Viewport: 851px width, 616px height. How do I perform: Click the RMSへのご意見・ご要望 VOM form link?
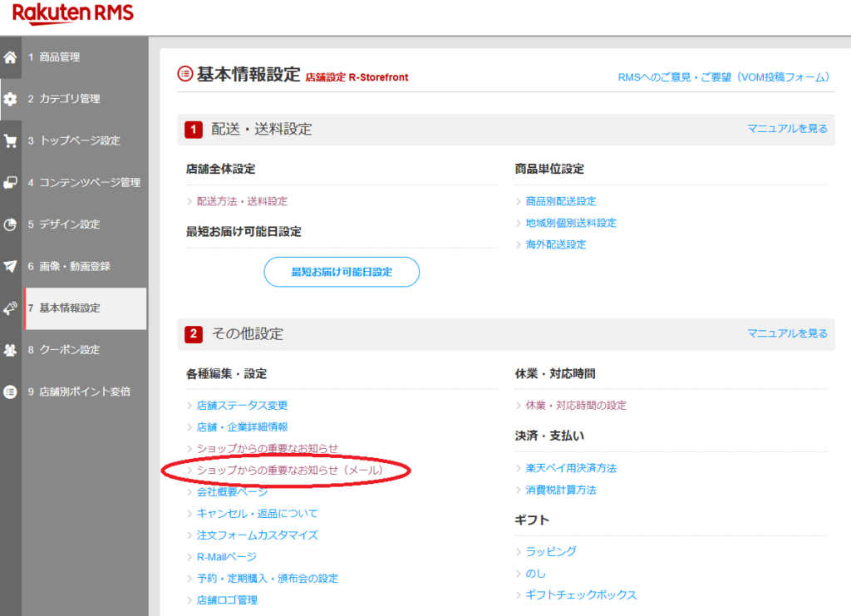(x=723, y=77)
